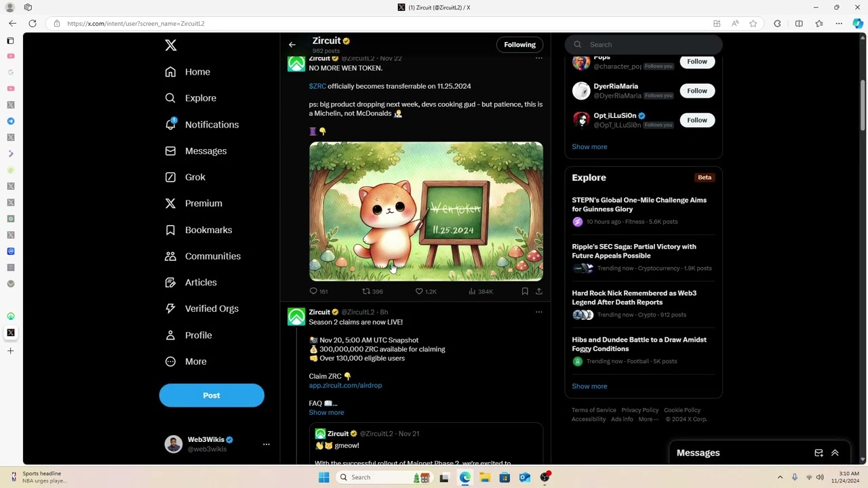The height and width of the screenshot is (488, 868).
Task: Click the taskbar Search box
Action: (385, 477)
